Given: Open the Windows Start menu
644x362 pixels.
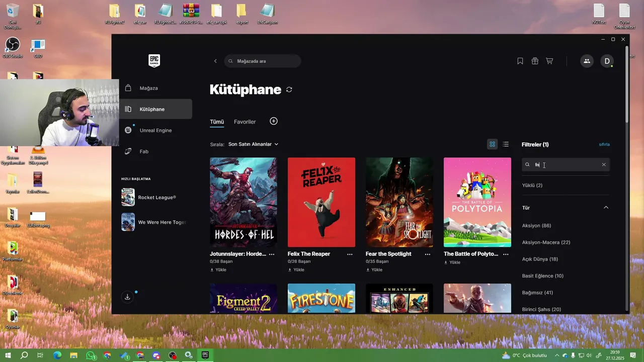Looking at the screenshot, I should 8,355.
